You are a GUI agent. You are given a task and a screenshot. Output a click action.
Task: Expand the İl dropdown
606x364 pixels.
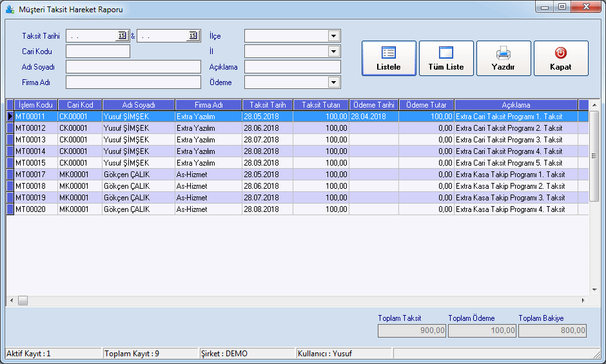(x=333, y=52)
